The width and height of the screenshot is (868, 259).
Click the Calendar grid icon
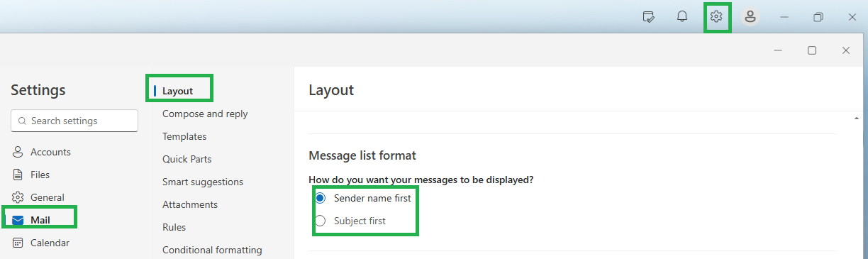coord(18,243)
